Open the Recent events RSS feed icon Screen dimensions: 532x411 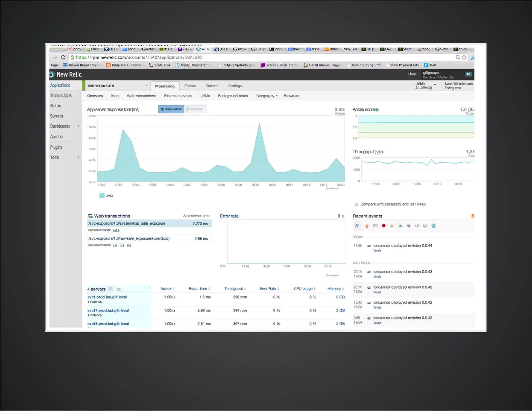[x=473, y=216]
